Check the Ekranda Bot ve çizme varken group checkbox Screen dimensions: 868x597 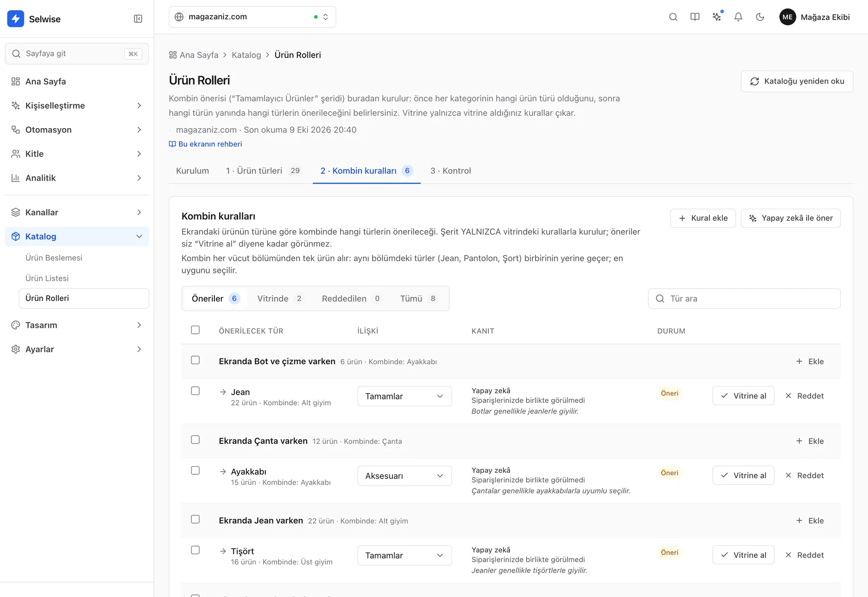pos(195,360)
